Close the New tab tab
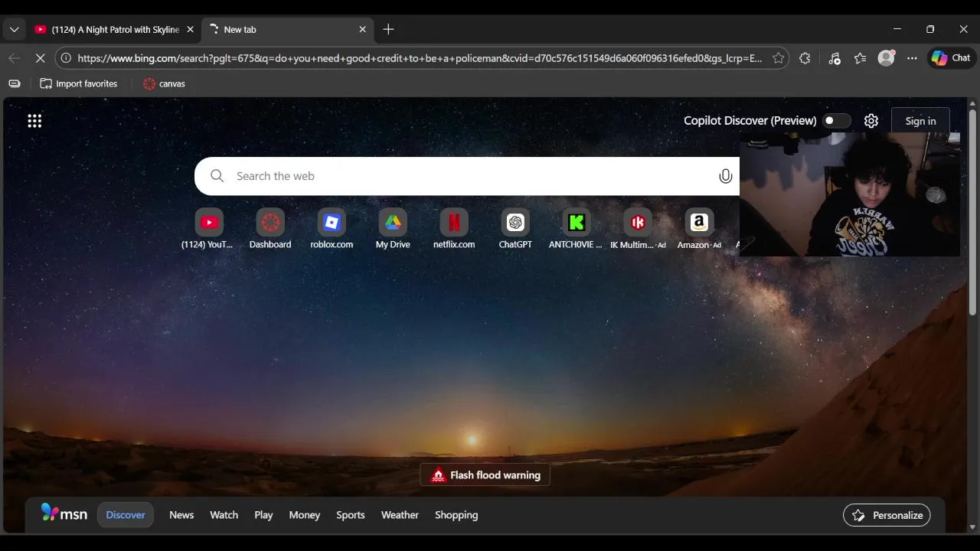Screen dimensions: 980x551 [362, 29]
